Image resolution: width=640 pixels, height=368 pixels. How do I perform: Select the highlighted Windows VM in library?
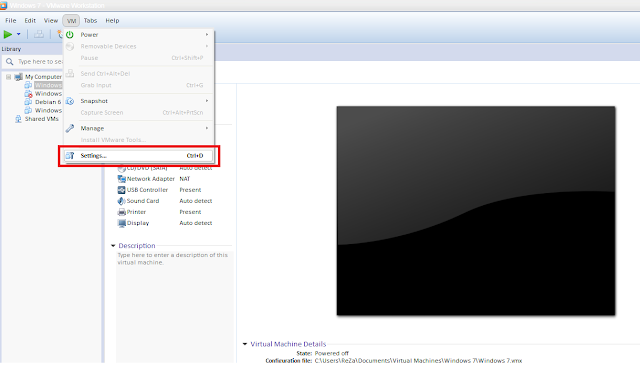(x=48, y=85)
